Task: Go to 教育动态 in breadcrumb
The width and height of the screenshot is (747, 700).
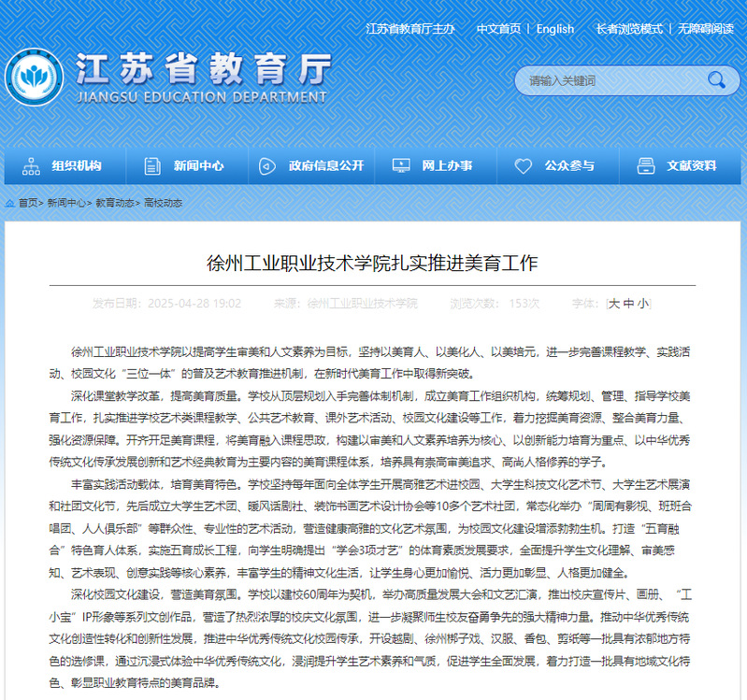Action: [115, 204]
